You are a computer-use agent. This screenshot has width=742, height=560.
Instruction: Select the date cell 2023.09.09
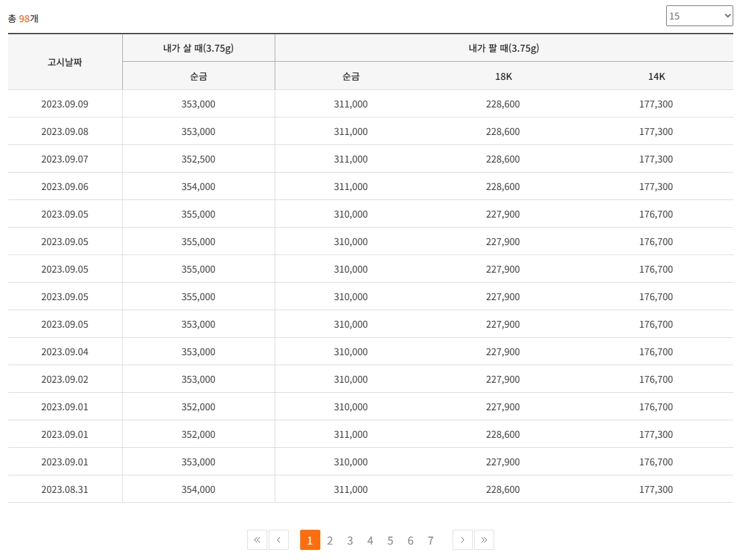click(65, 104)
